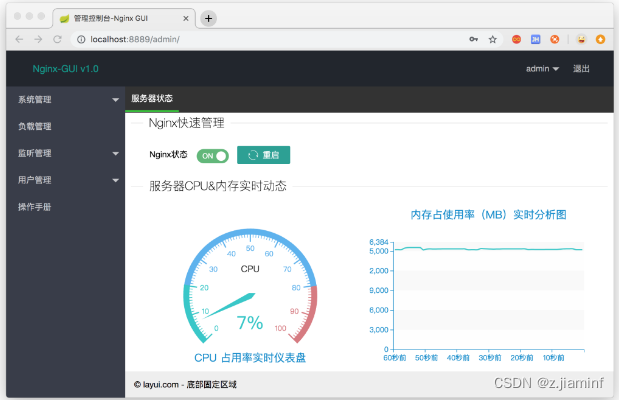Screen dimensions: 619x400
Task: Bookmark this page with the star icon
Action: (x=493, y=39)
